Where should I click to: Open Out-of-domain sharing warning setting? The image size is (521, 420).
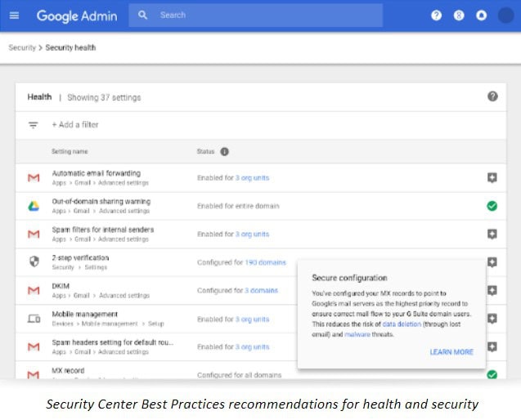click(x=101, y=201)
